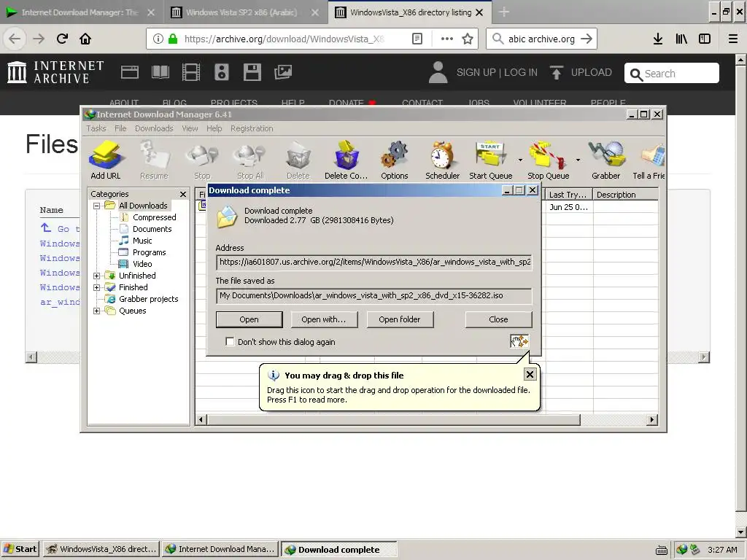
Task: Open Internet Archive web section icon
Action: pyautogui.click(x=130, y=72)
